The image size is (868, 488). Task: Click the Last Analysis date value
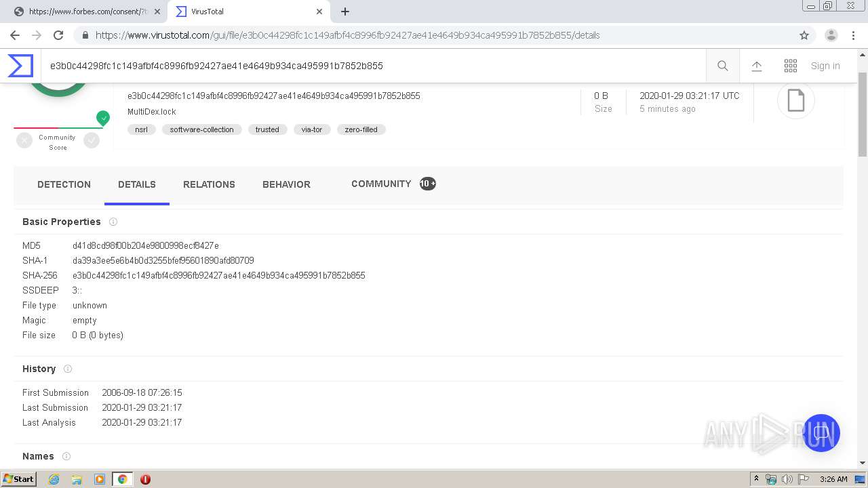142,422
